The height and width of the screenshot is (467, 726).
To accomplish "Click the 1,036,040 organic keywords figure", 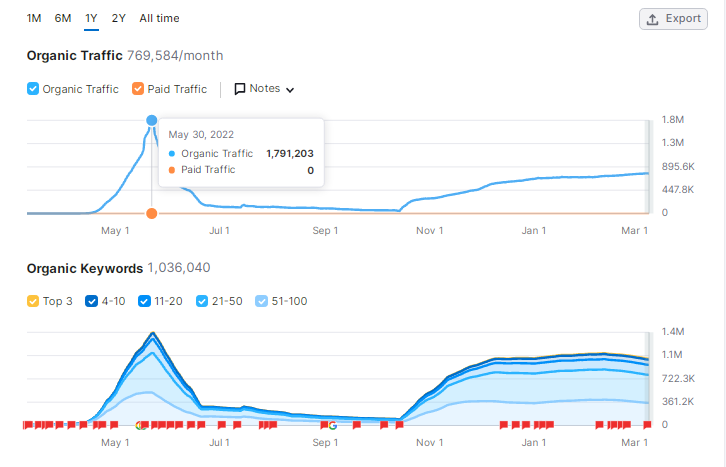I will [x=179, y=268].
